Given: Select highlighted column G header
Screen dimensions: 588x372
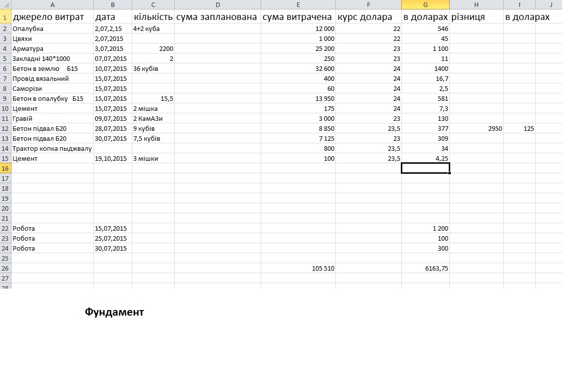Looking at the screenshot, I should coord(425,4).
